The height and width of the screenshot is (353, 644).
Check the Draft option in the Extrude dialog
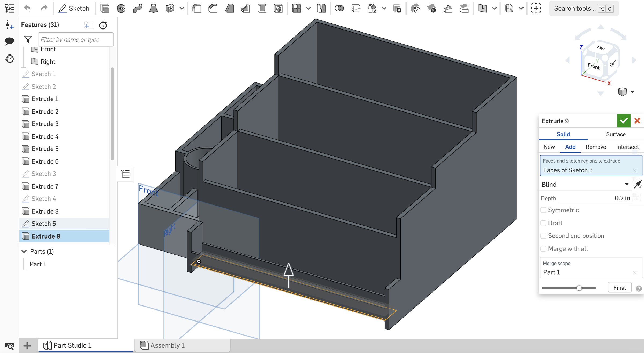pyautogui.click(x=544, y=223)
